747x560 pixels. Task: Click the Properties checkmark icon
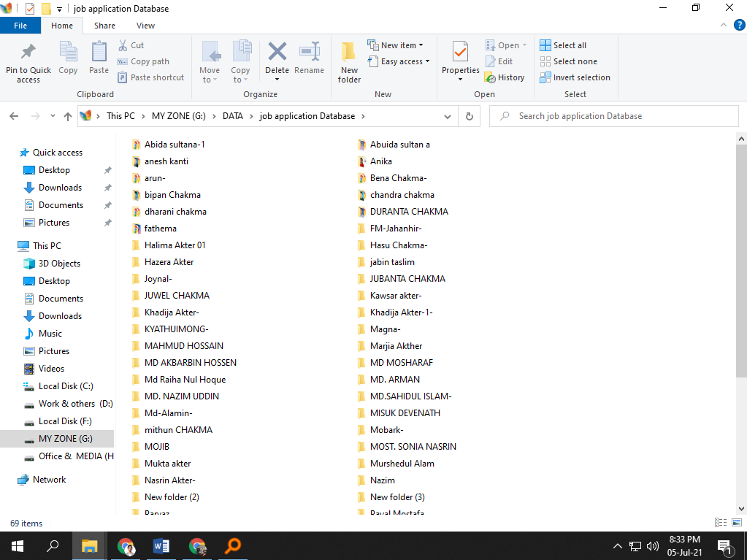(460, 52)
